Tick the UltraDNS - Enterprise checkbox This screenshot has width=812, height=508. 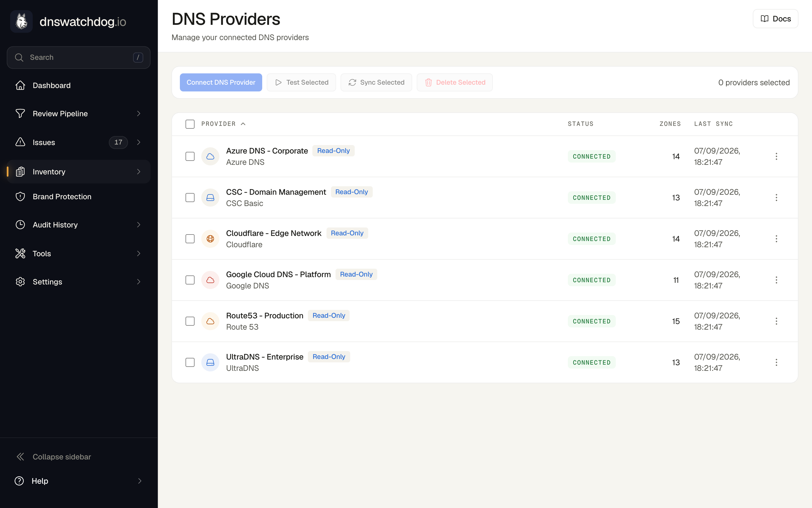[x=190, y=363]
